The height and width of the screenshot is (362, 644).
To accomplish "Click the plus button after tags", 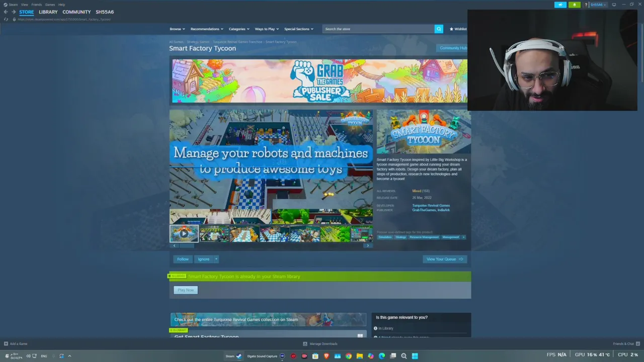I will [x=463, y=237].
